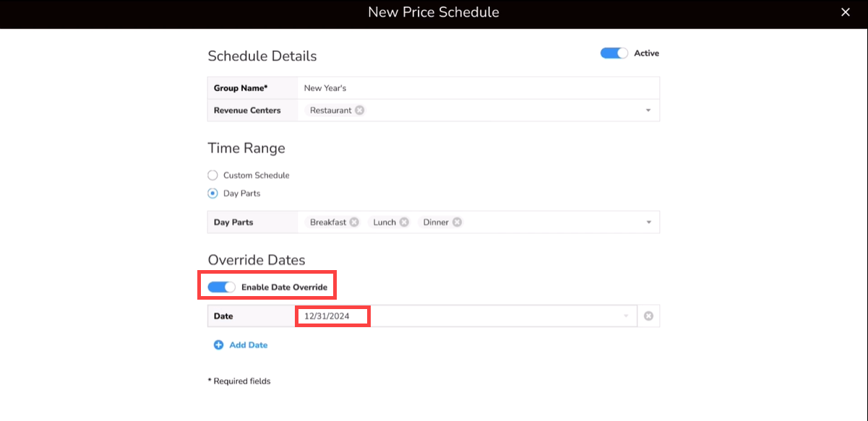Remove the Lunch day part chip

(404, 222)
